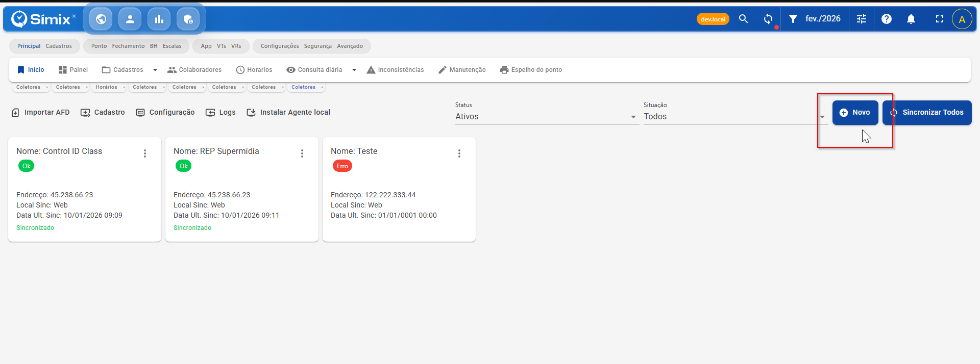
Task: Click Ok badge on REP Supermídia card
Action: coord(184,166)
